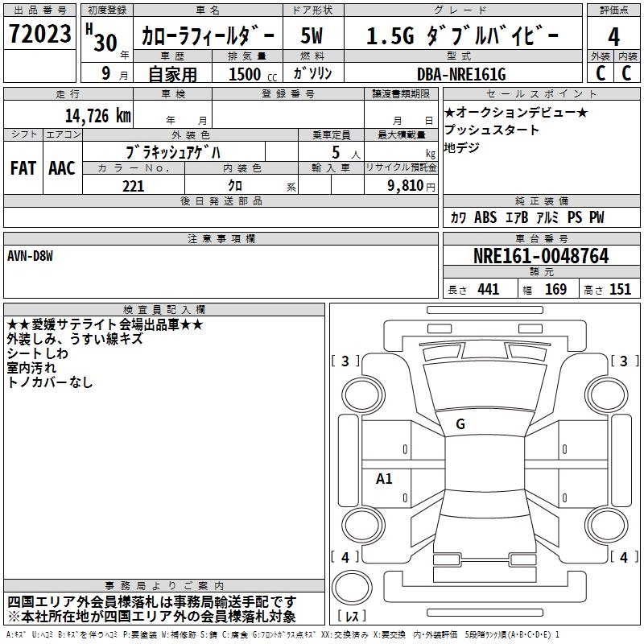Image resolution: width=644 pixels, height=644 pixels.
Task: Click the recycle deposit 9,810円
Action: click(411, 186)
